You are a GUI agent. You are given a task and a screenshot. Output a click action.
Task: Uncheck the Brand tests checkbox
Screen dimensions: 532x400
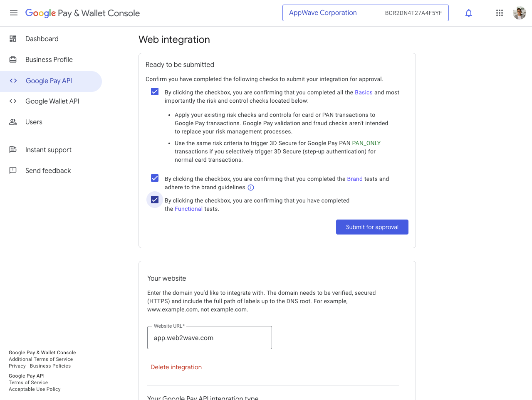point(155,178)
